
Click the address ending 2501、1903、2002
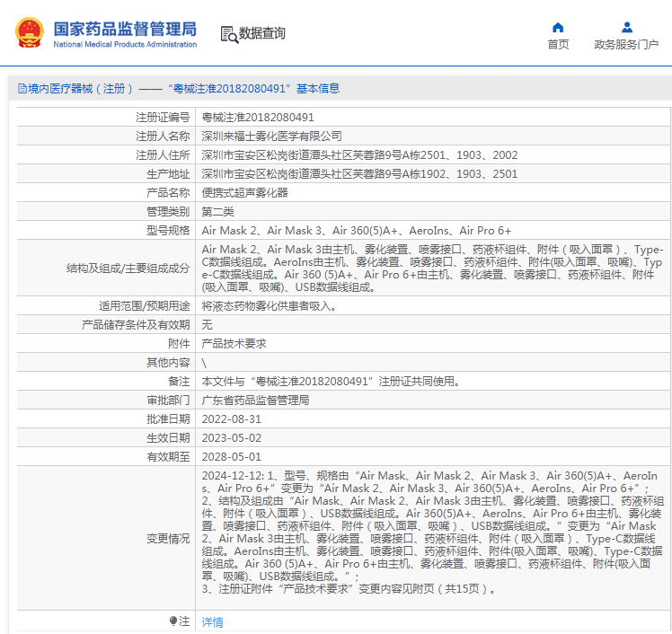(x=359, y=155)
